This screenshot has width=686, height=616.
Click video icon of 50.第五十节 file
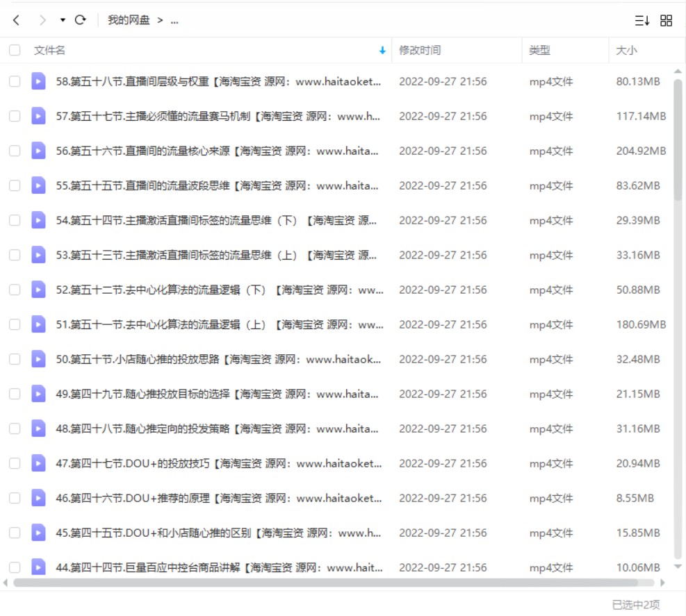click(38, 359)
